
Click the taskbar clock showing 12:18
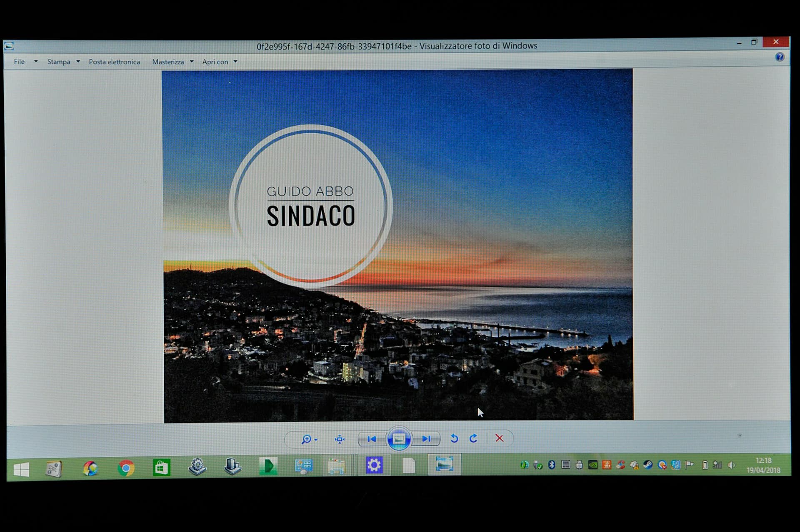coord(763,465)
